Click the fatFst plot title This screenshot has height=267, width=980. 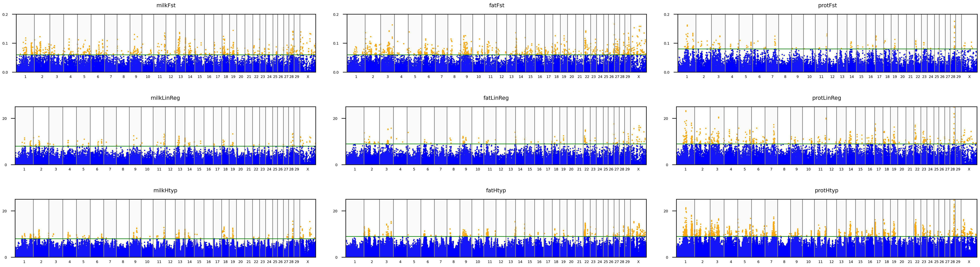[x=496, y=6]
